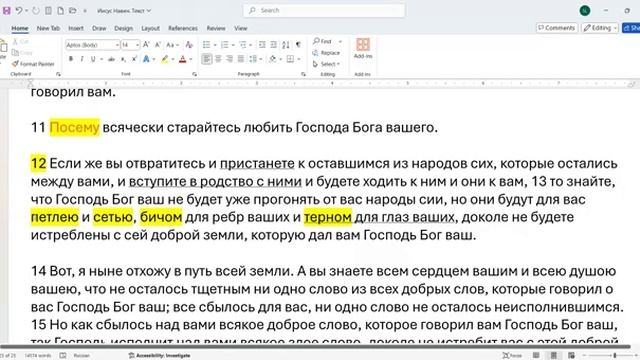The width and height of the screenshot is (640, 360).
Task: Click the Format Painter button
Action: point(33,64)
